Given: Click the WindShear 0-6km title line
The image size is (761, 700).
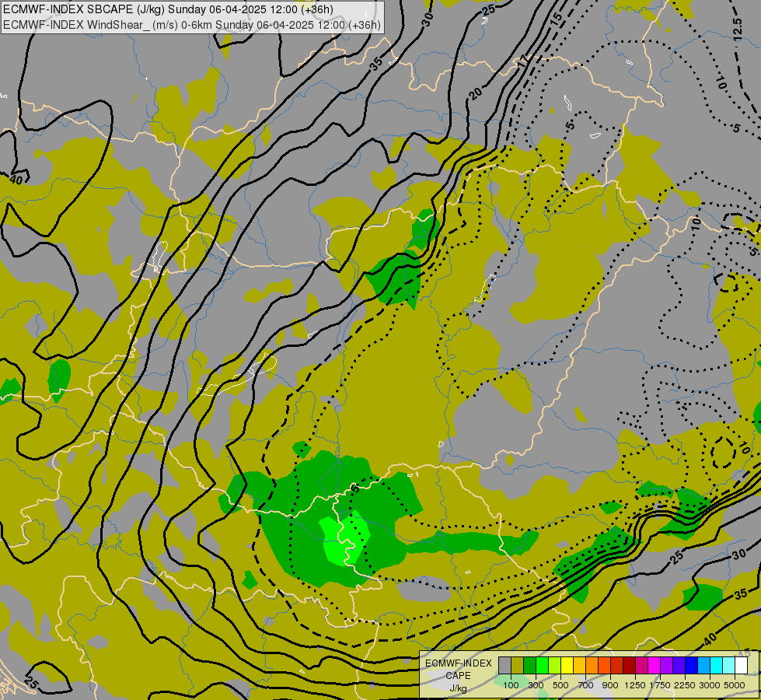Looking at the screenshot, I should (192, 25).
